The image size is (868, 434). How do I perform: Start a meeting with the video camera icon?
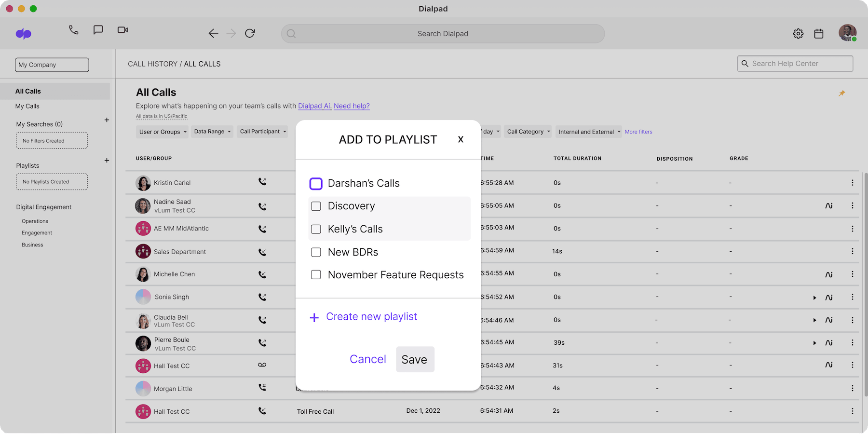(x=122, y=30)
